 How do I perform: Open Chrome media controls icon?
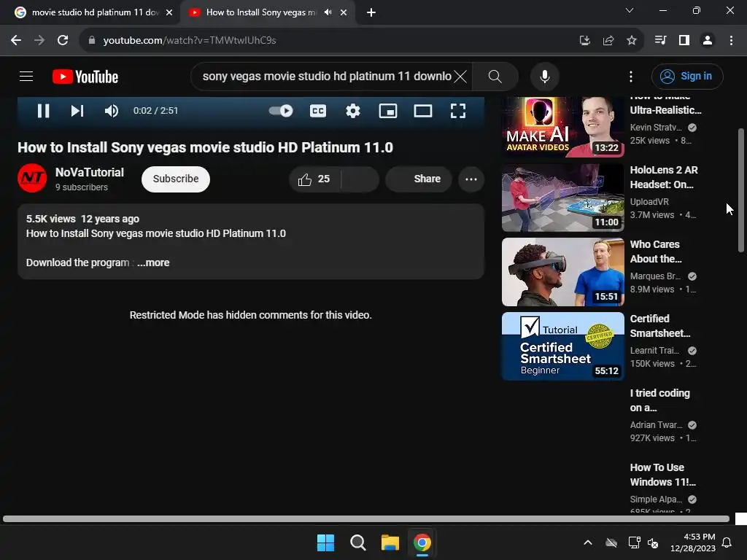point(660,41)
